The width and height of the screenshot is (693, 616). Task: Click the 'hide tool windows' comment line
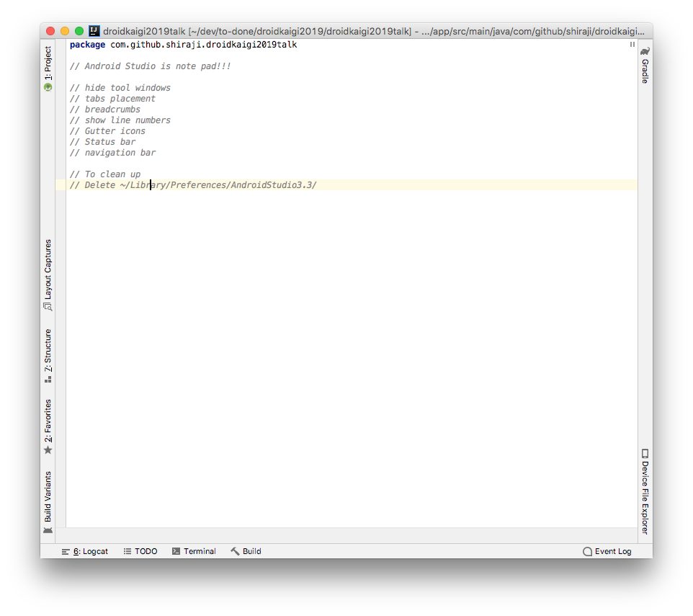point(120,88)
